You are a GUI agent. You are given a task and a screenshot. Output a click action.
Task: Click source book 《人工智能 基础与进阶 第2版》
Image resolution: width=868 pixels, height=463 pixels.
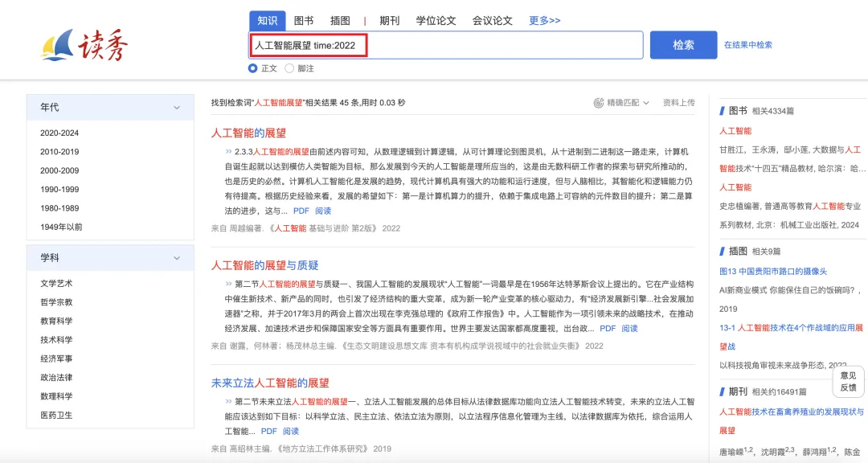[x=323, y=228]
